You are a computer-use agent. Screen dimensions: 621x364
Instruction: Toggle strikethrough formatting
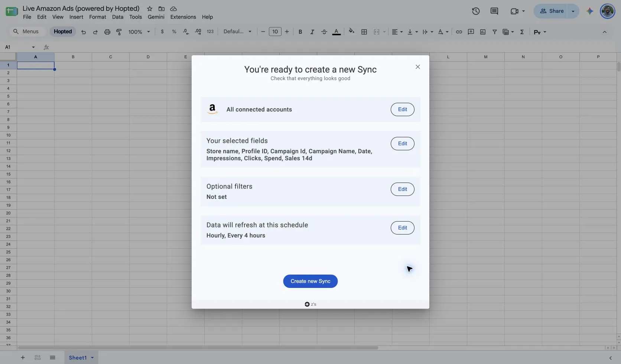[x=324, y=32]
